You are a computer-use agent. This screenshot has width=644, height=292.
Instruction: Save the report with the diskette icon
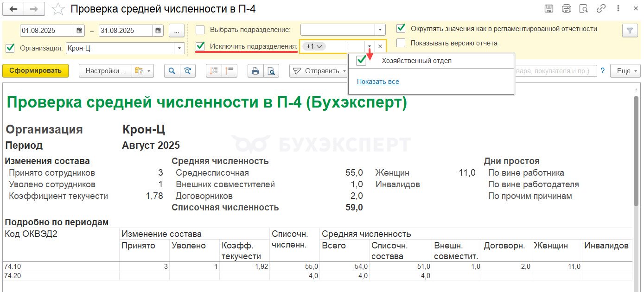(549, 8)
